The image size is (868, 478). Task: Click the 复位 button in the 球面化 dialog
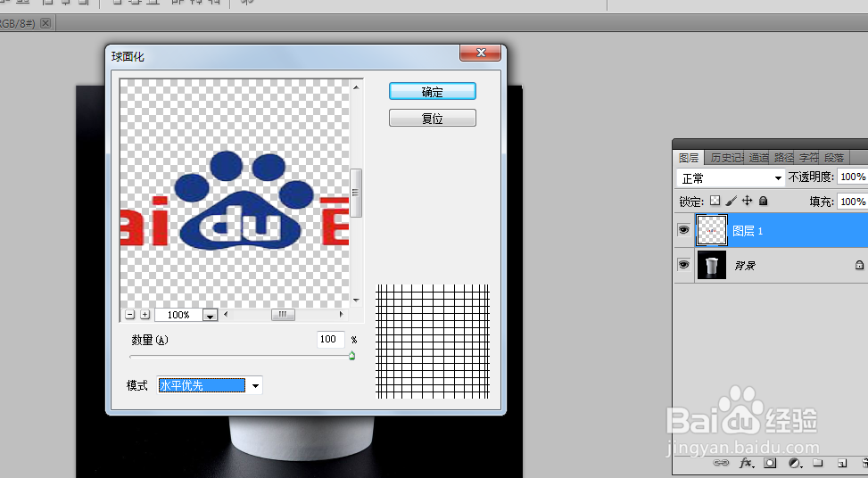(433, 118)
